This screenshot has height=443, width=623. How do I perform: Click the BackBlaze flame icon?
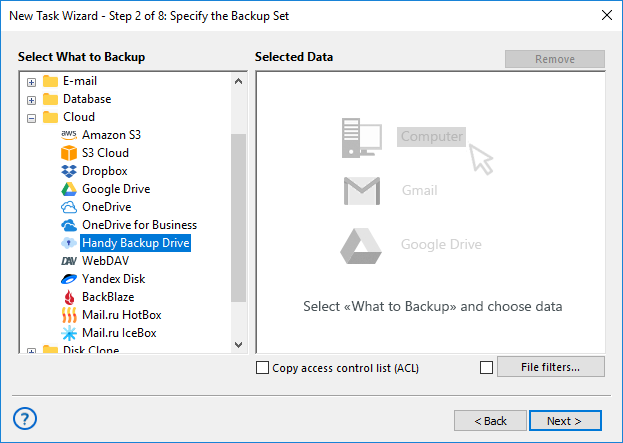(69, 297)
